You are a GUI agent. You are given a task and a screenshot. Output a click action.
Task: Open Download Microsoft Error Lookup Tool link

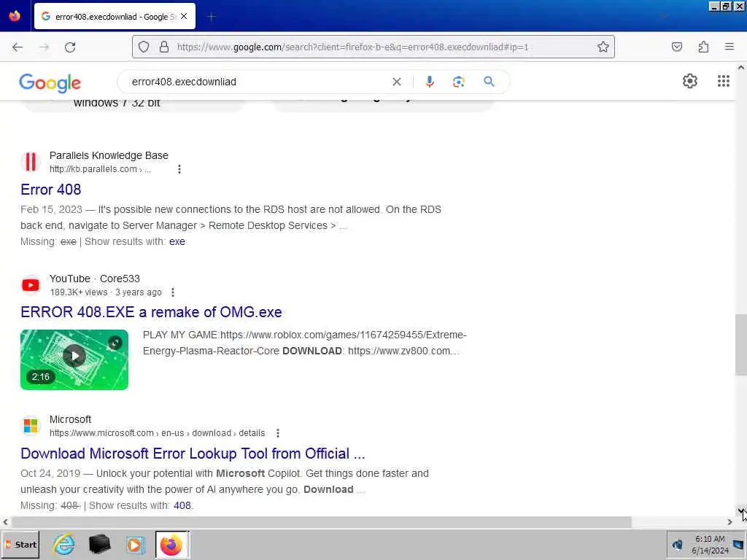tap(193, 454)
